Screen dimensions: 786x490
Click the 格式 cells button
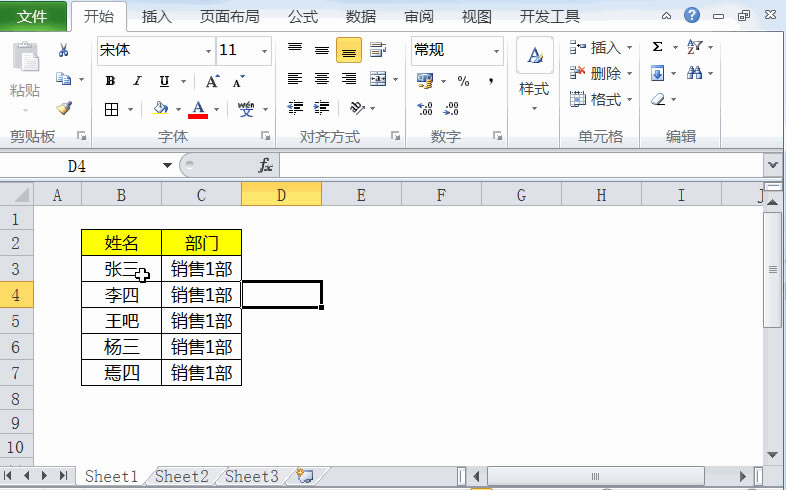coord(601,100)
